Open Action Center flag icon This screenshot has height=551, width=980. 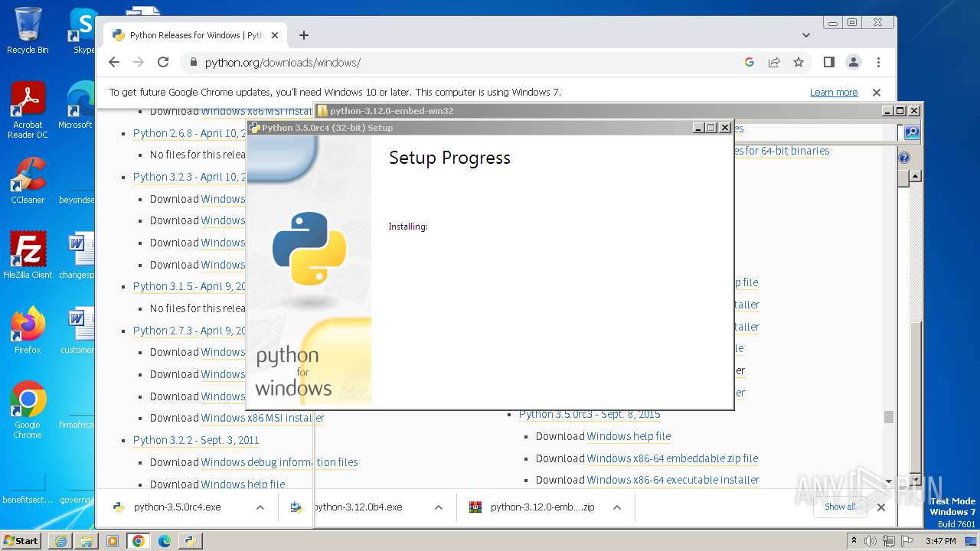pyautogui.click(x=907, y=541)
